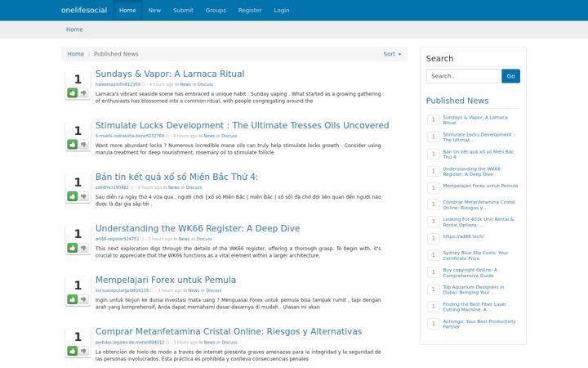The height and width of the screenshot is (368, 588).
Task: Open sidebar link 'https://ad88.tech/'
Action: pyautogui.click(x=464, y=236)
